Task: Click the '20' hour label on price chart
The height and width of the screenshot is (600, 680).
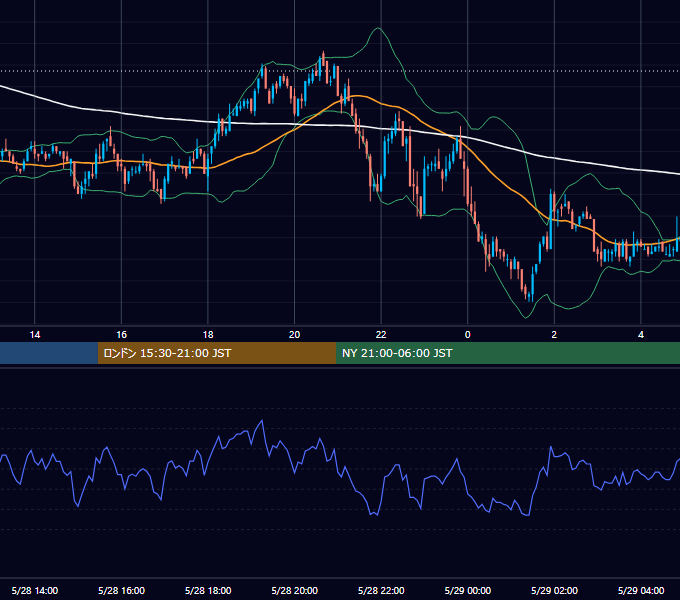Action: pos(294,335)
